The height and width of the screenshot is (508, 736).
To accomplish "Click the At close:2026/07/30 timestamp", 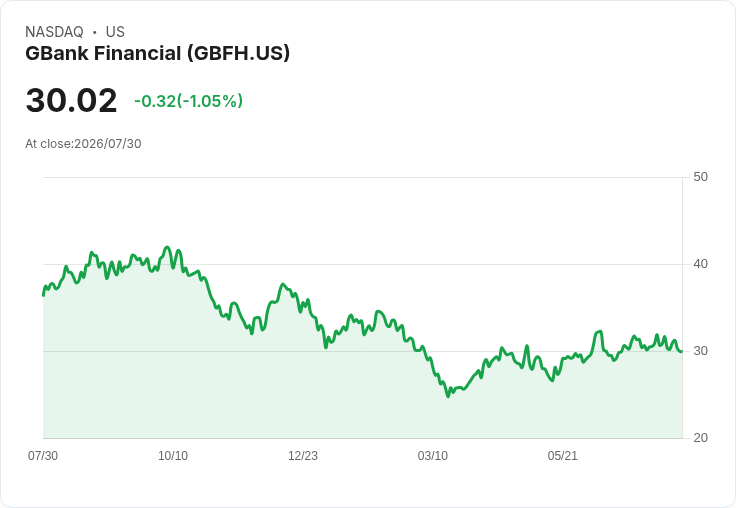I will pyautogui.click(x=83, y=144).
